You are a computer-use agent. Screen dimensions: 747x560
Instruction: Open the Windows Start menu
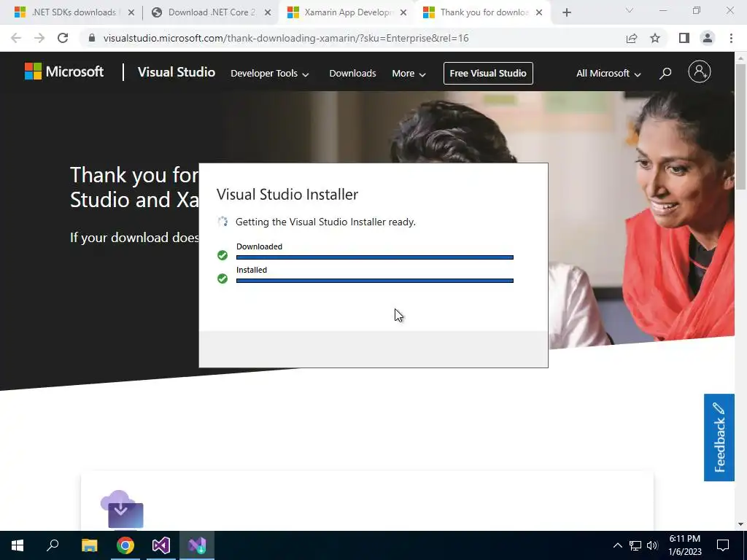18,545
